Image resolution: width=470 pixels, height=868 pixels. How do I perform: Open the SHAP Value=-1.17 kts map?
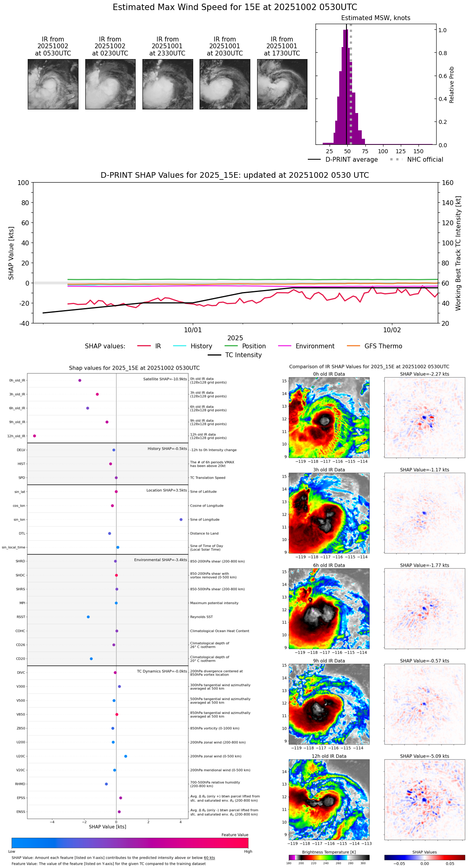tap(425, 513)
